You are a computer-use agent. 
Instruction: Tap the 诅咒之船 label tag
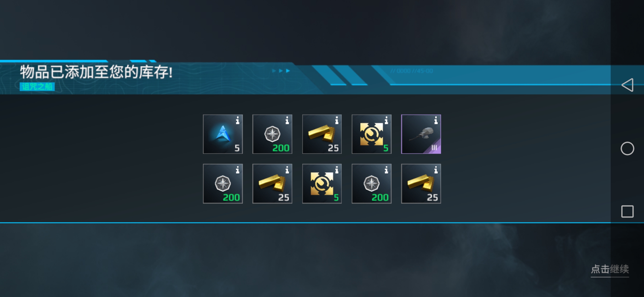click(37, 87)
